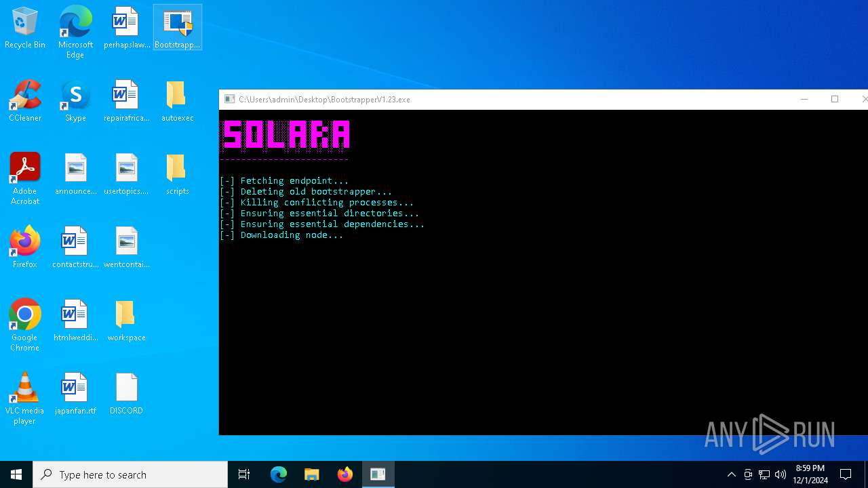Show hidden system tray icons

click(731, 474)
